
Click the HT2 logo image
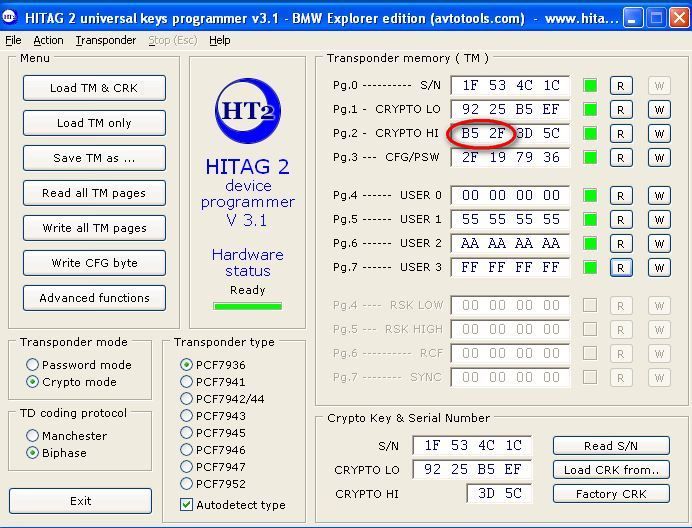pos(248,110)
